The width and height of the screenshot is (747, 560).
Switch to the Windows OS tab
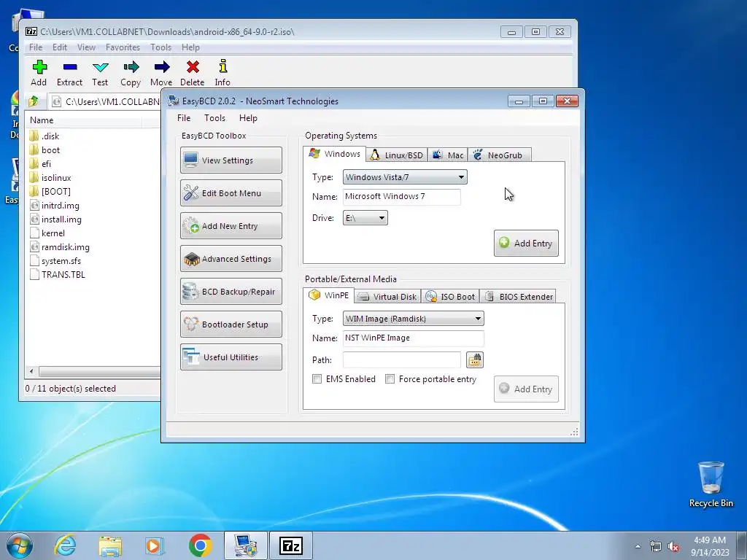tap(334, 154)
